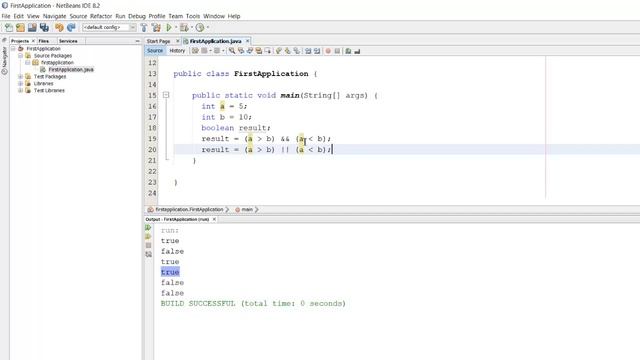Click the Previous Bookmark editor icon
The width and height of the screenshot is (640, 360).
point(279,51)
